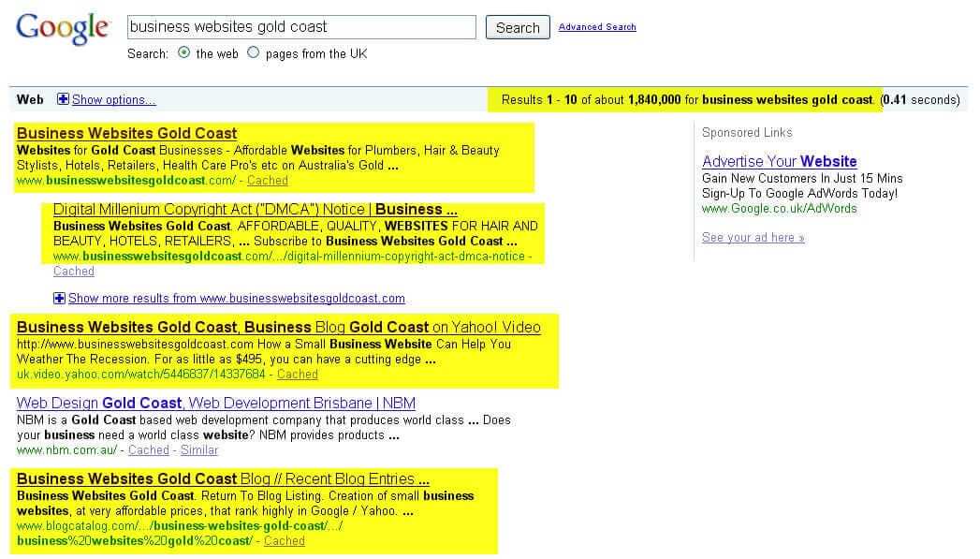This screenshot has height=559, width=980.
Task: Open Cached link for businesswebsitesgoldcoast.com result
Action: tap(268, 180)
